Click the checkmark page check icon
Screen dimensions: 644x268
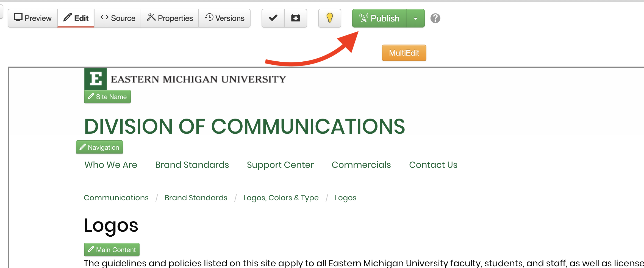273,18
